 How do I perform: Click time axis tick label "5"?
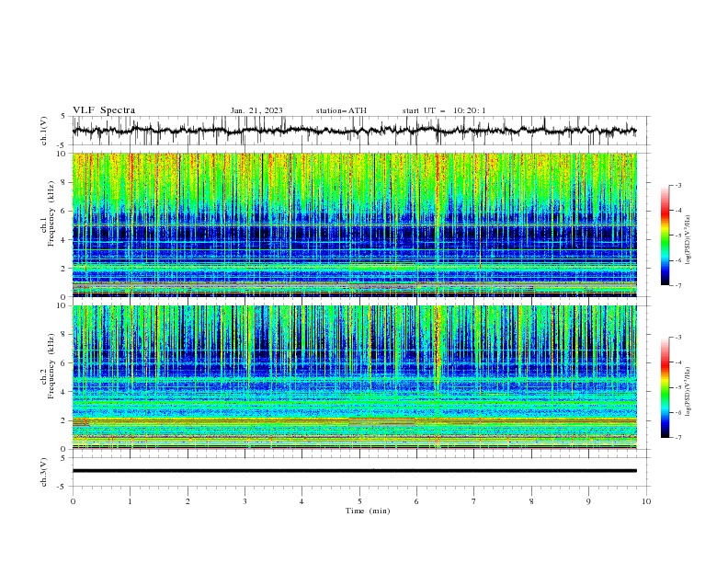click(359, 501)
